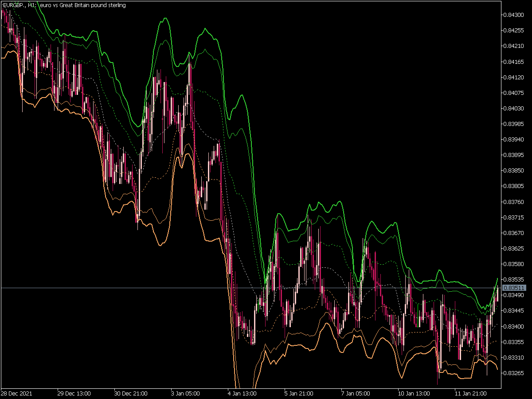Click the 4 Jan 13:00 time label

pos(243,393)
